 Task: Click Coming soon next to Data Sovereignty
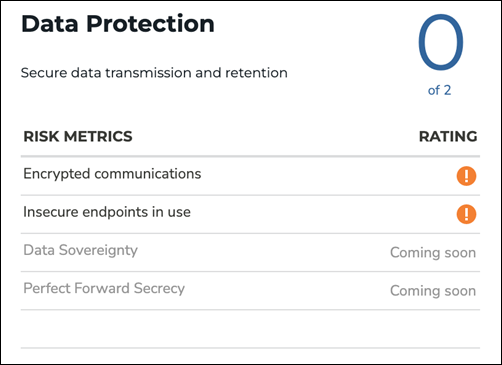click(433, 253)
